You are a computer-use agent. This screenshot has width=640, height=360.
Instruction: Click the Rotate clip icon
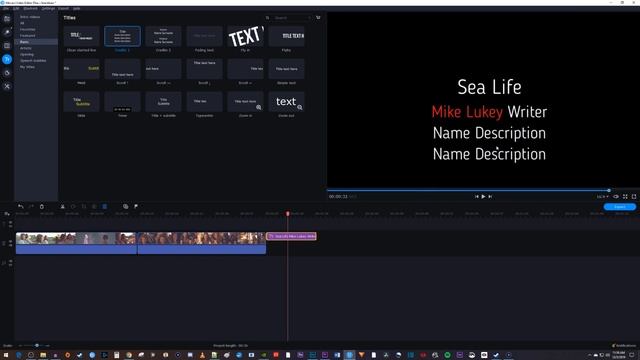point(73,207)
